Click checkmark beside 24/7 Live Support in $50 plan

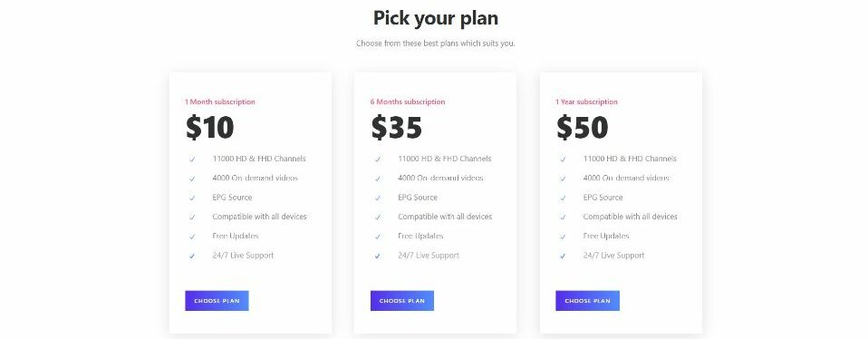pyautogui.click(x=563, y=257)
